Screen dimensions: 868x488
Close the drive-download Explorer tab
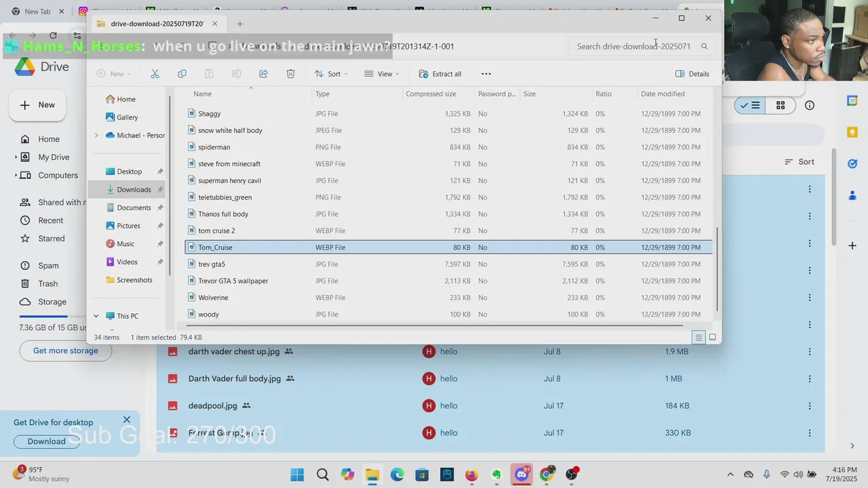pos(215,24)
